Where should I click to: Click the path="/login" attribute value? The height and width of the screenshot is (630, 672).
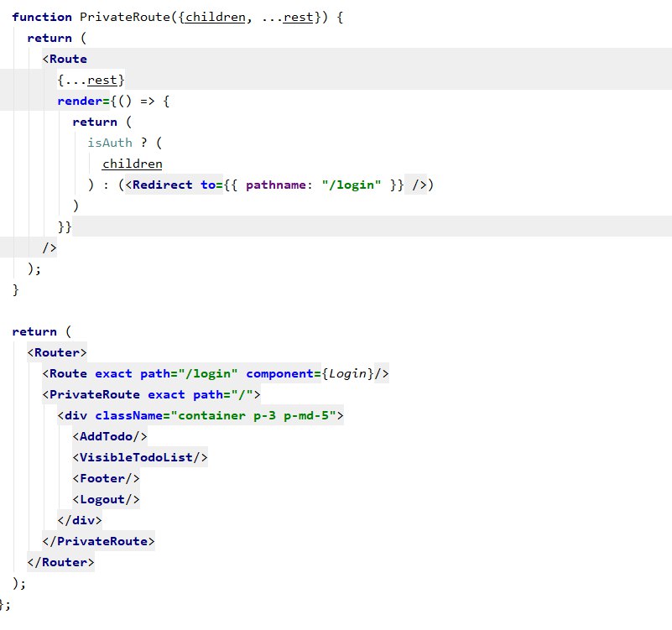(x=208, y=373)
